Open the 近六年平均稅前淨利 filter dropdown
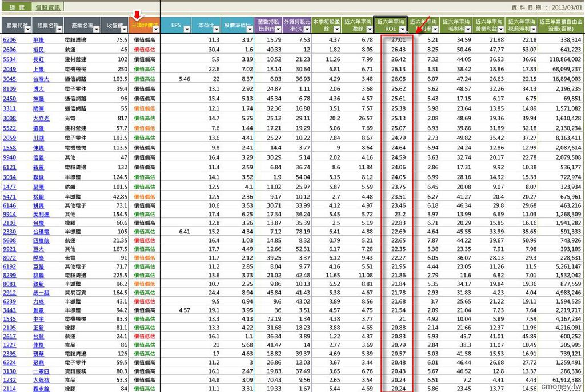 click(534, 29)
